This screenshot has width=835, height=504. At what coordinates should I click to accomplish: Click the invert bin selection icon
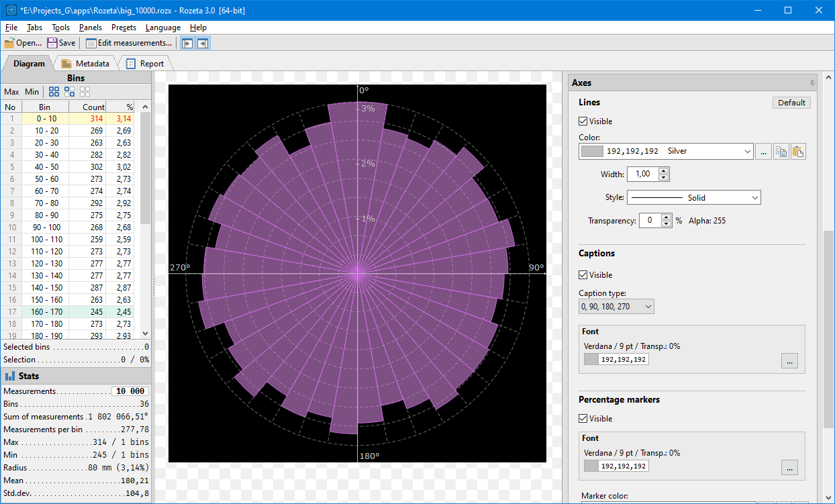70,92
